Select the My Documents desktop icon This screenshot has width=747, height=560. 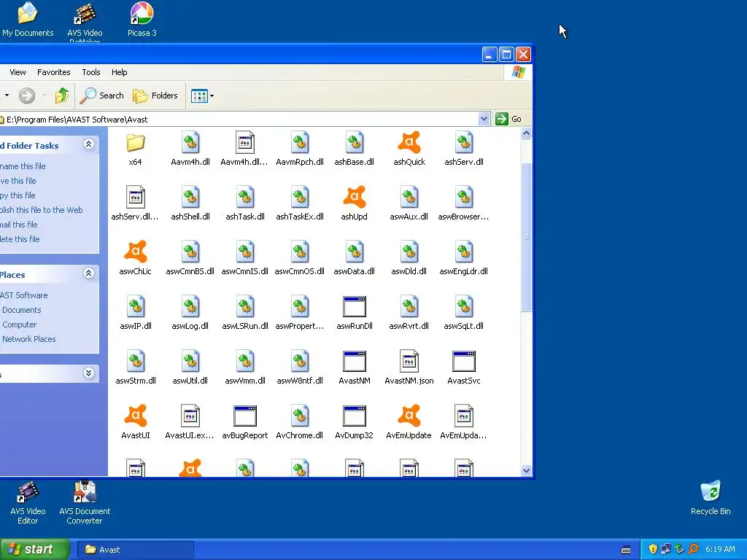[x=28, y=20]
